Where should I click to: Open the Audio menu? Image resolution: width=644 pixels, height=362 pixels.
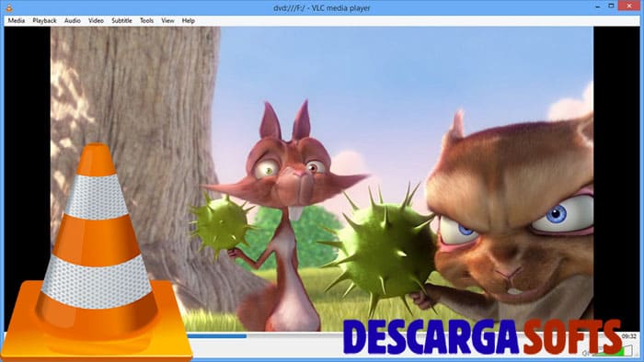point(73,20)
